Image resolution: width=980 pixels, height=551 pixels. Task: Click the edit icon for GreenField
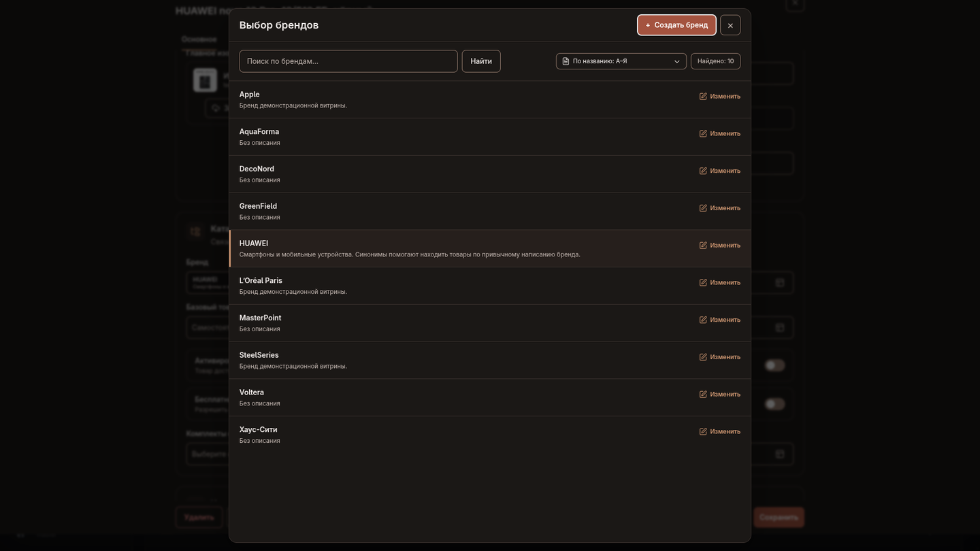coord(703,208)
